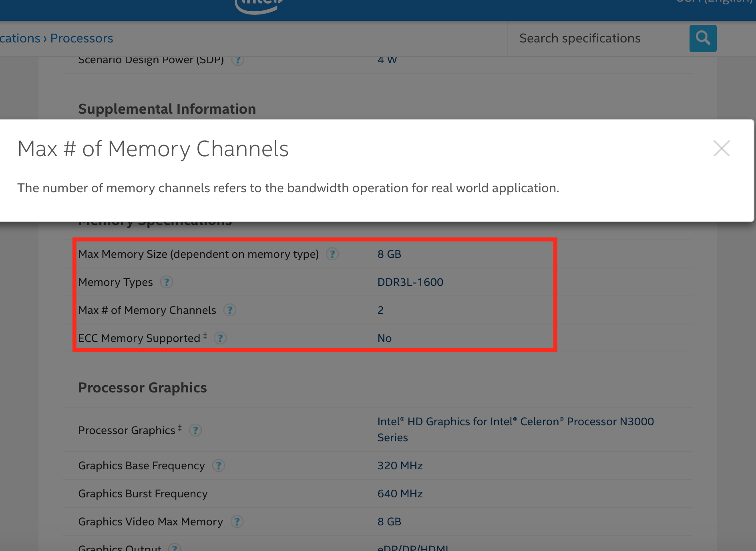Focus the Search specifications field
This screenshot has width=756, height=551.
[597, 38]
